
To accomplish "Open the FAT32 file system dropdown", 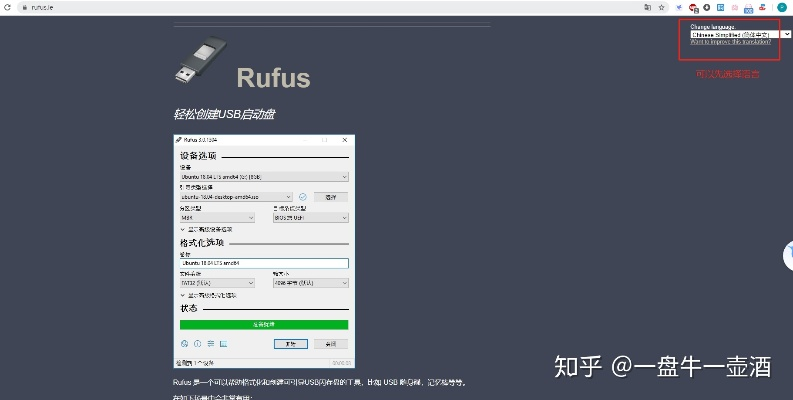I will [x=217, y=283].
